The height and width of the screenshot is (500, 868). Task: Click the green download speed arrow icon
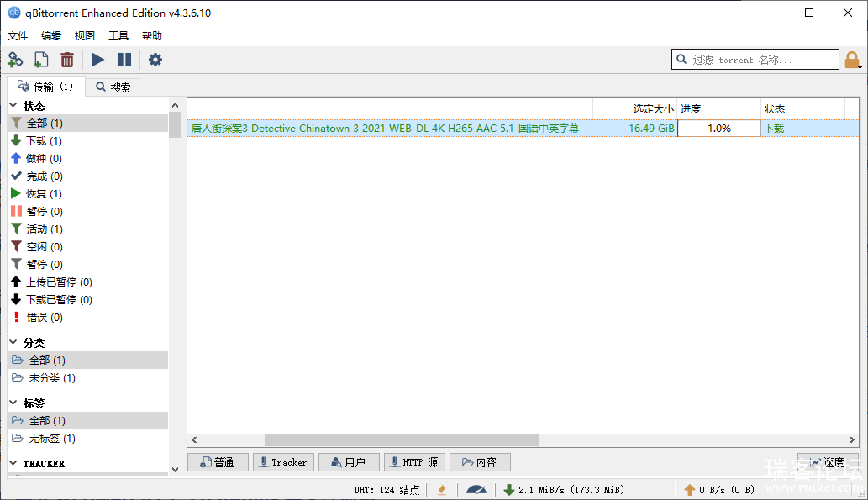[508, 489]
